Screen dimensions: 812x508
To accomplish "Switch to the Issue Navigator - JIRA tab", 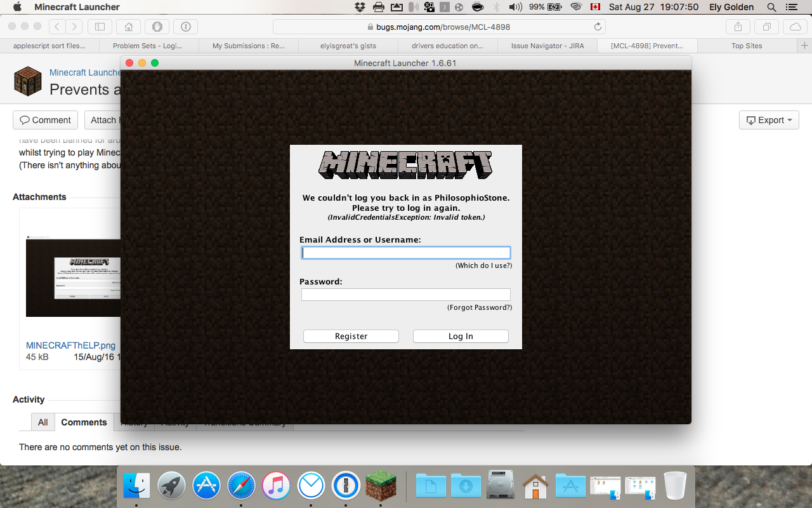I will click(547, 46).
